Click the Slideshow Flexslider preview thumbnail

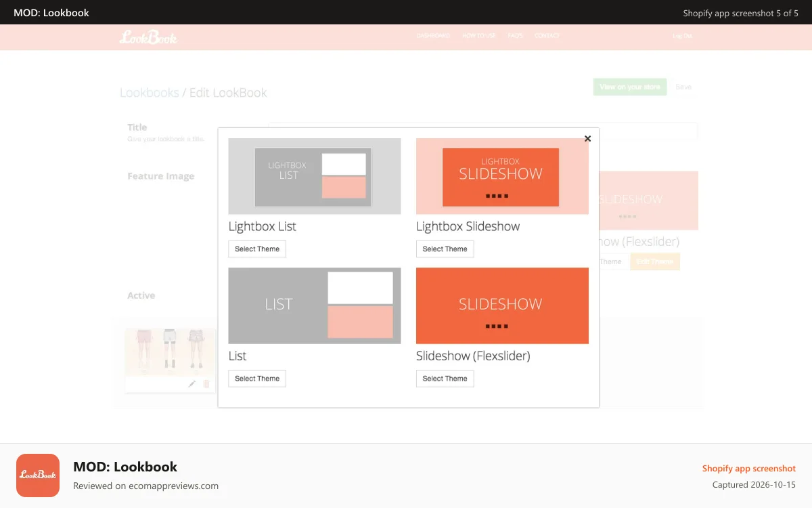(502, 305)
